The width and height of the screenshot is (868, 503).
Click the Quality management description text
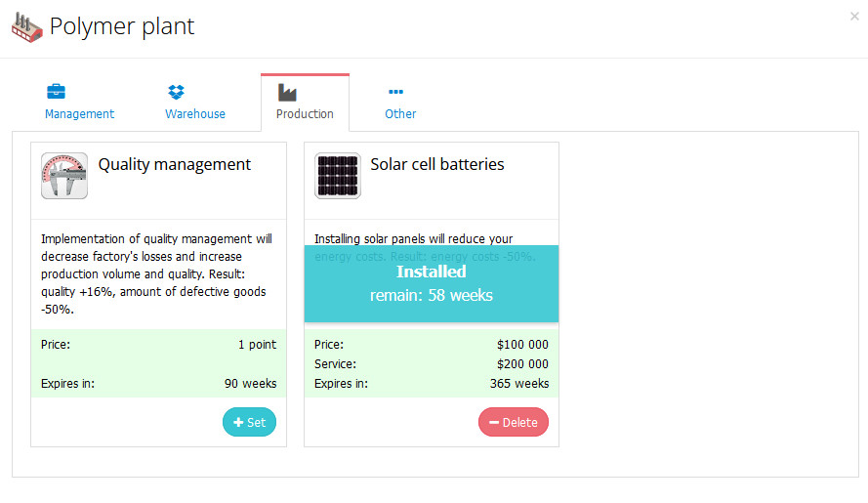coord(156,273)
